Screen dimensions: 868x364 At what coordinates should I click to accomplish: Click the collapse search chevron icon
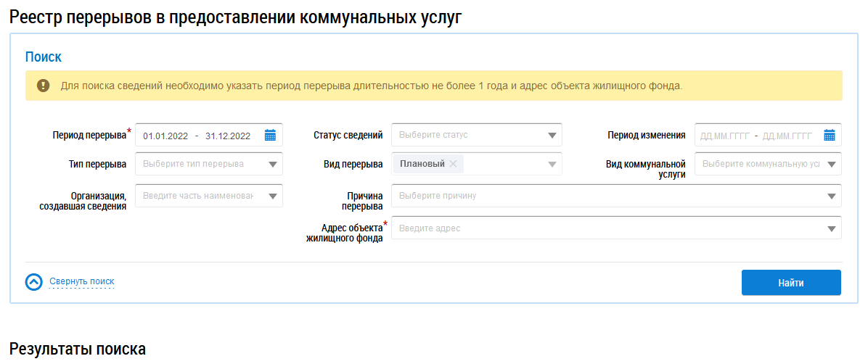tap(34, 282)
